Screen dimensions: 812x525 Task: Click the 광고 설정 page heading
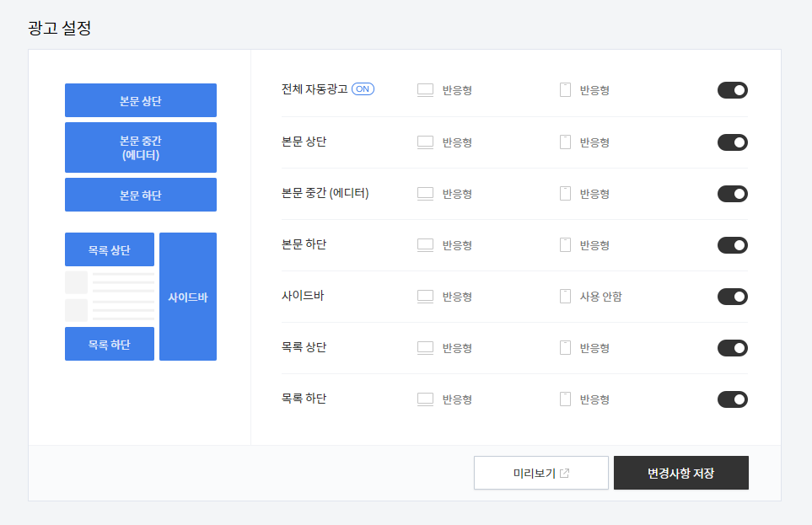tap(60, 28)
